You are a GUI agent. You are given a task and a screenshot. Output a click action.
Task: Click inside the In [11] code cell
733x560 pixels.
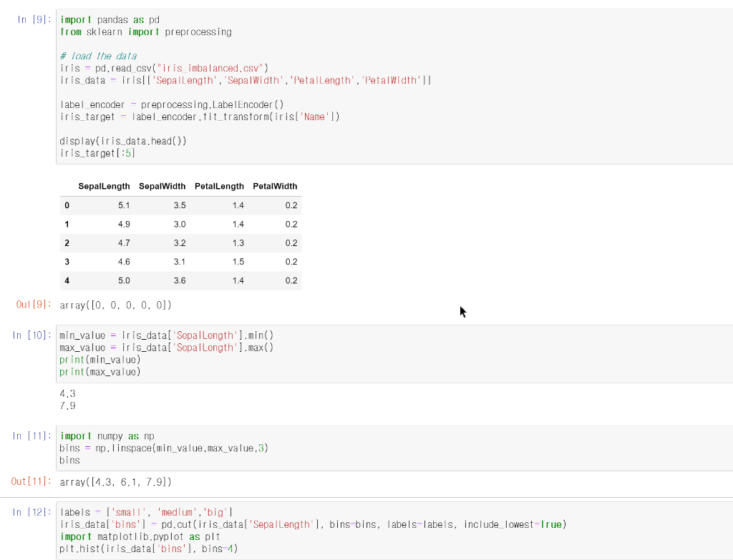pos(394,448)
